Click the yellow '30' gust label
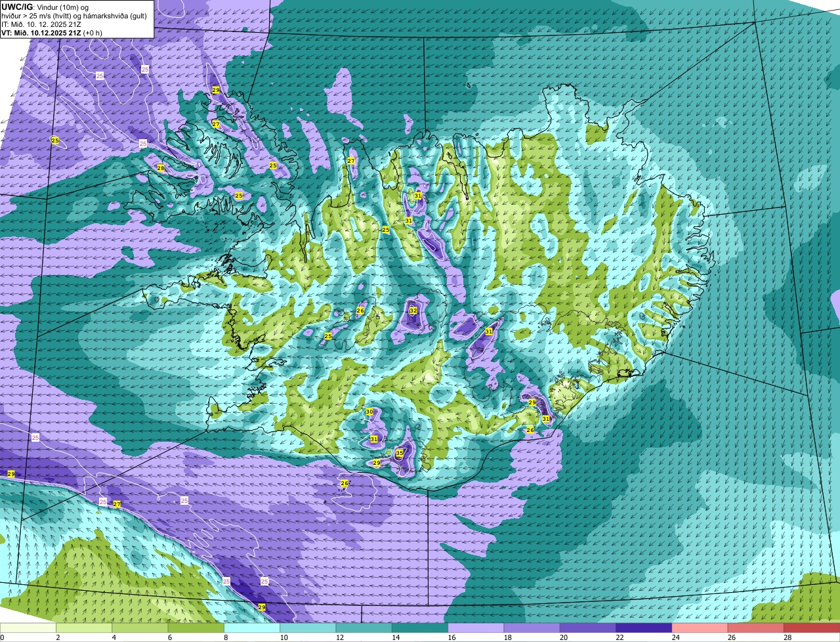 point(369,412)
